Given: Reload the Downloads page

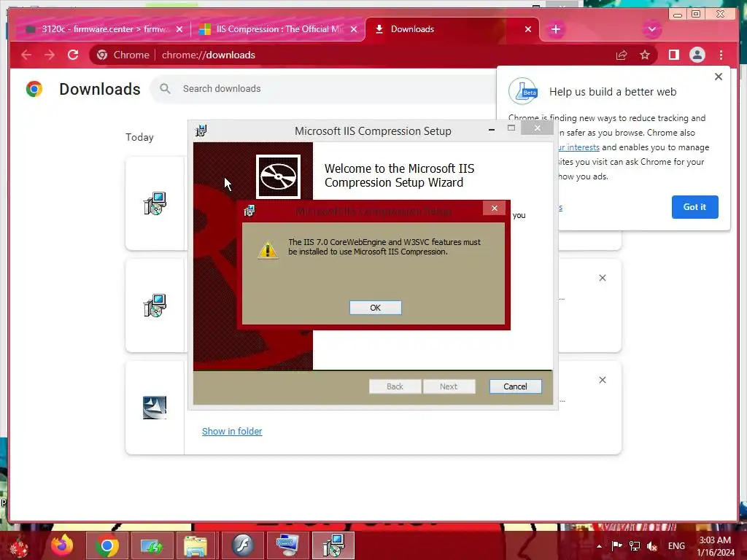Looking at the screenshot, I should (x=73, y=55).
